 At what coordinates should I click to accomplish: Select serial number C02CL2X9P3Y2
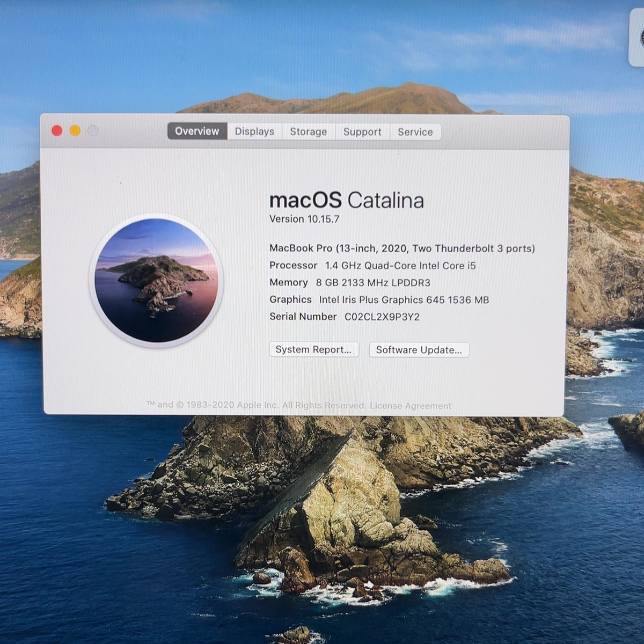point(382,317)
